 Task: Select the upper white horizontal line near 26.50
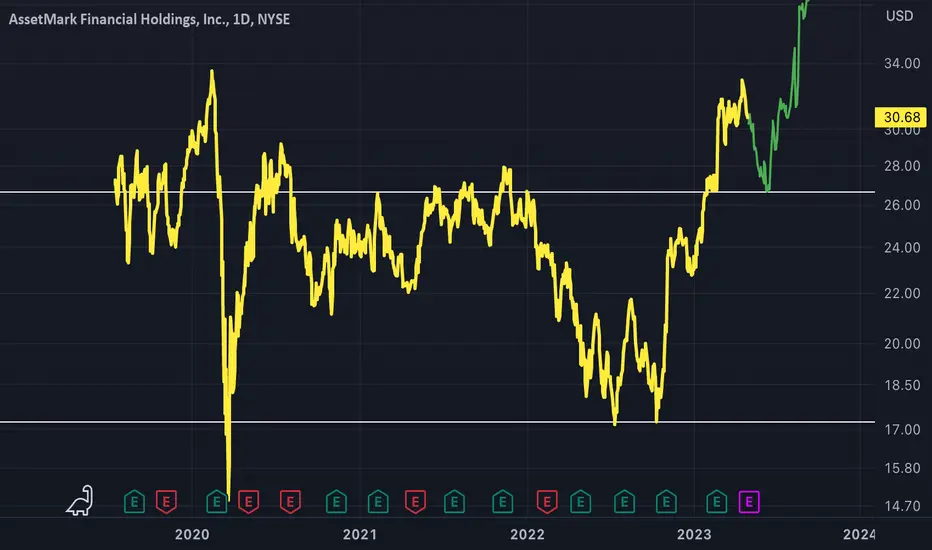[x=437, y=192]
